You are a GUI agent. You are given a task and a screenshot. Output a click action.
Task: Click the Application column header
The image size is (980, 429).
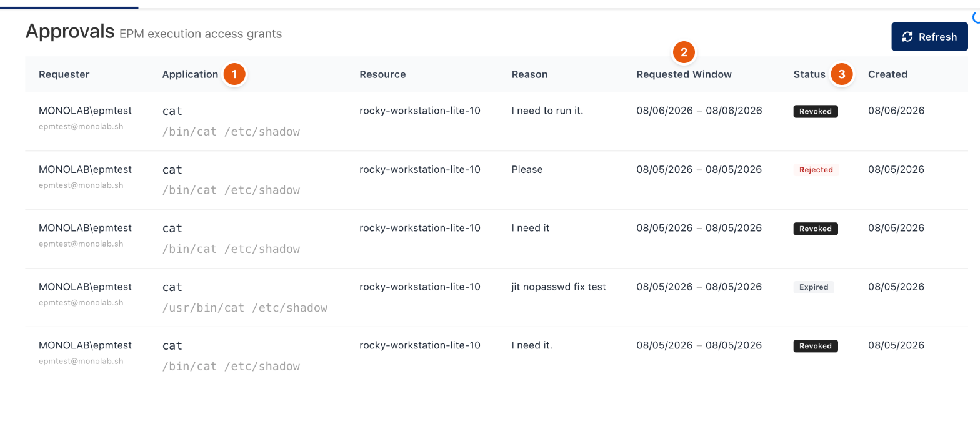point(190,74)
